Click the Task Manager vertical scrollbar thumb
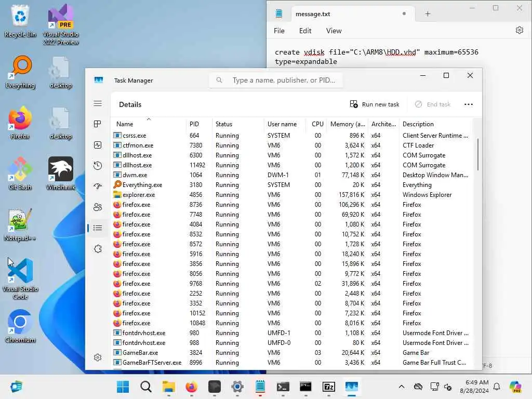 pos(478,154)
